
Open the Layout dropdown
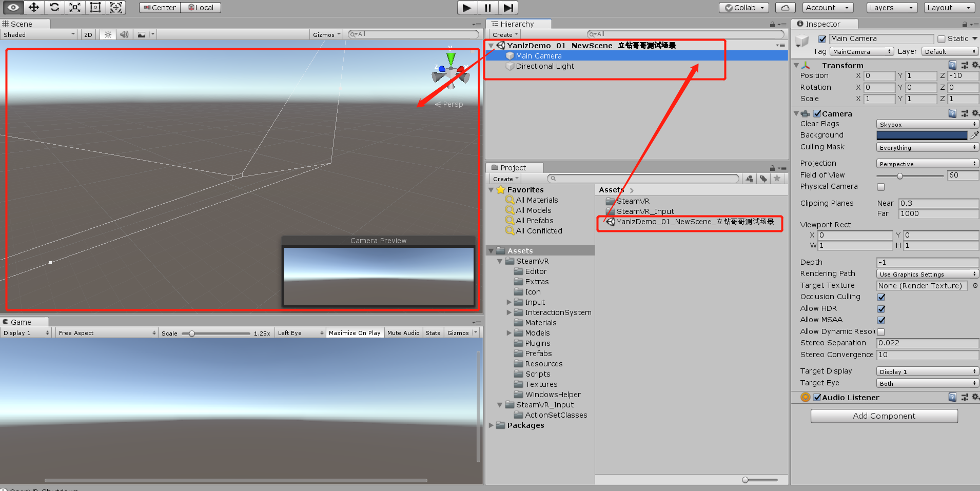948,7
